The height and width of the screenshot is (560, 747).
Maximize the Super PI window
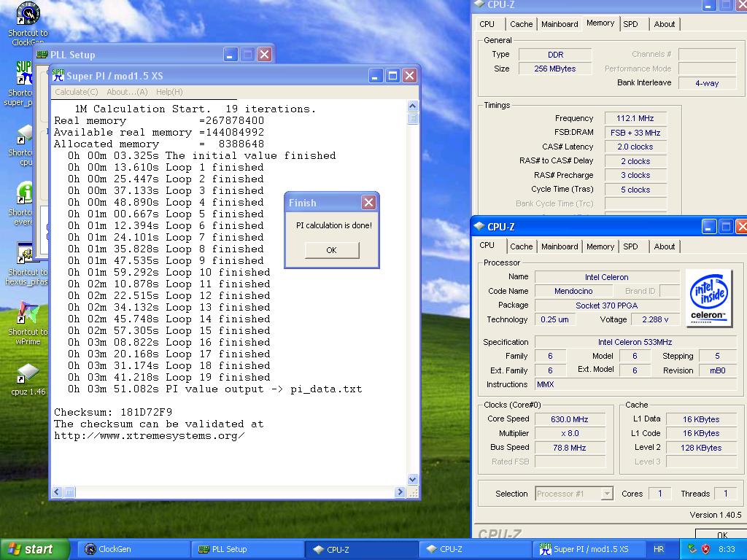click(392, 75)
